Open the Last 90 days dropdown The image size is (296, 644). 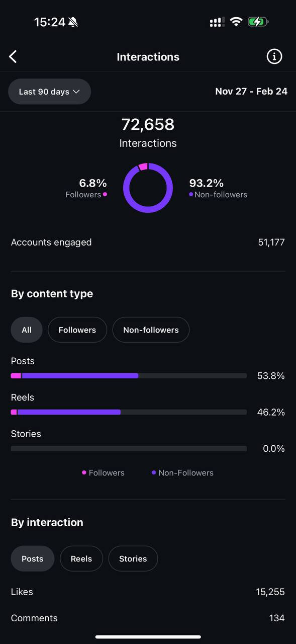(50, 92)
